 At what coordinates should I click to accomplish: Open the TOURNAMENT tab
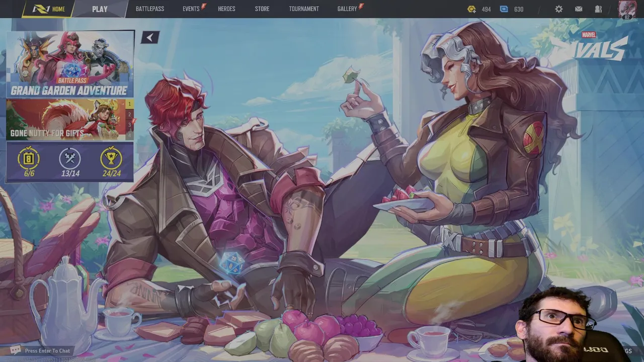click(x=304, y=9)
